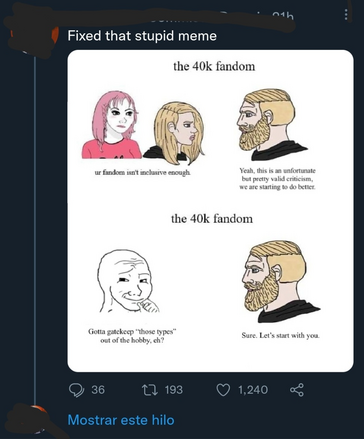Click the top 'the 40k fandom' heading
The height and width of the screenshot is (439, 364).
(x=214, y=66)
